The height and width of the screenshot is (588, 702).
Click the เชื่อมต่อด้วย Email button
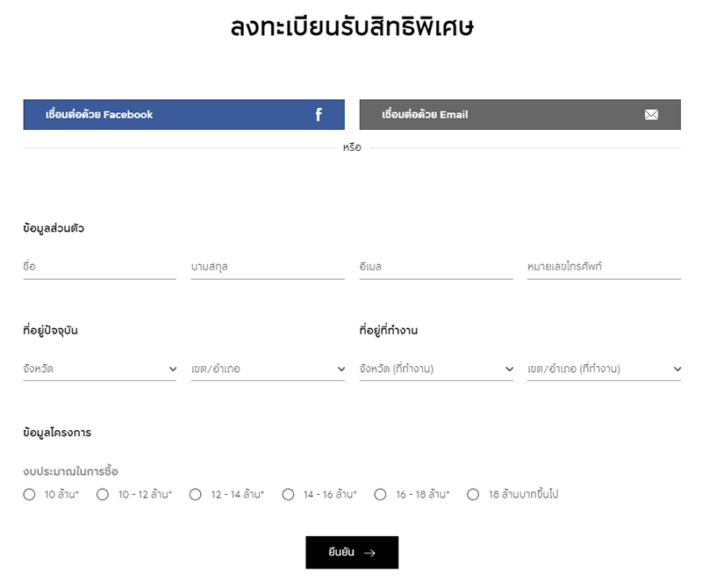pyautogui.click(x=519, y=115)
